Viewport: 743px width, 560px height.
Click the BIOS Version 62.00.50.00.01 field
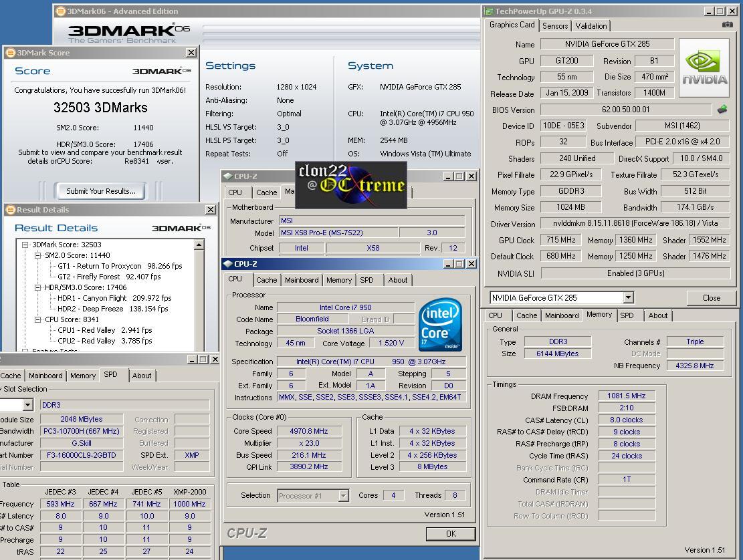[x=625, y=110]
